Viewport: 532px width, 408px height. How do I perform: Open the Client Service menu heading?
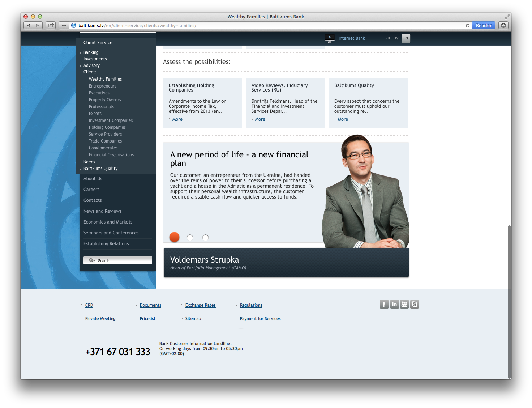point(98,43)
